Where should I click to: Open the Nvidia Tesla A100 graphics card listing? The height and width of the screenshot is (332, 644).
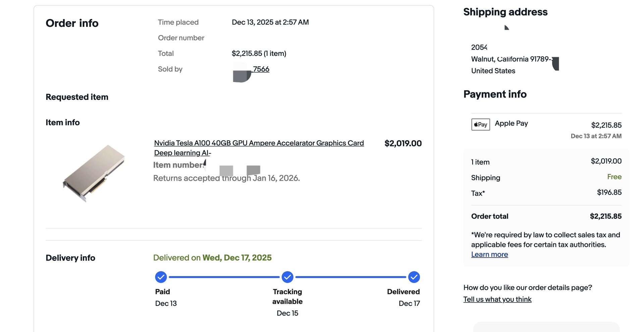pos(258,143)
